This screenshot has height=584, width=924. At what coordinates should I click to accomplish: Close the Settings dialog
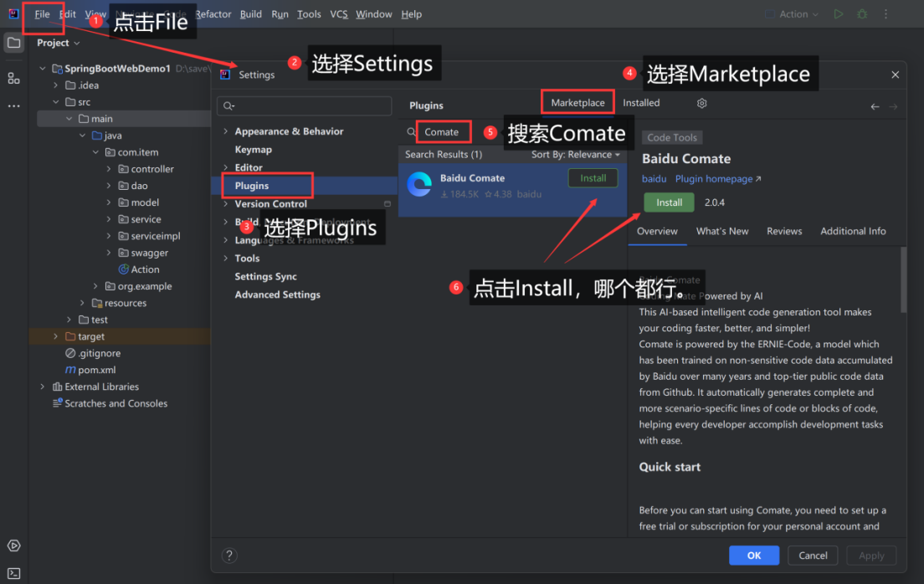(896, 74)
